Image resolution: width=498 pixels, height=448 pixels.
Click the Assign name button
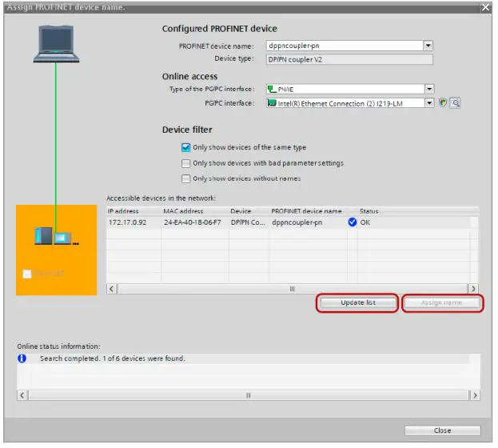point(442,302)
